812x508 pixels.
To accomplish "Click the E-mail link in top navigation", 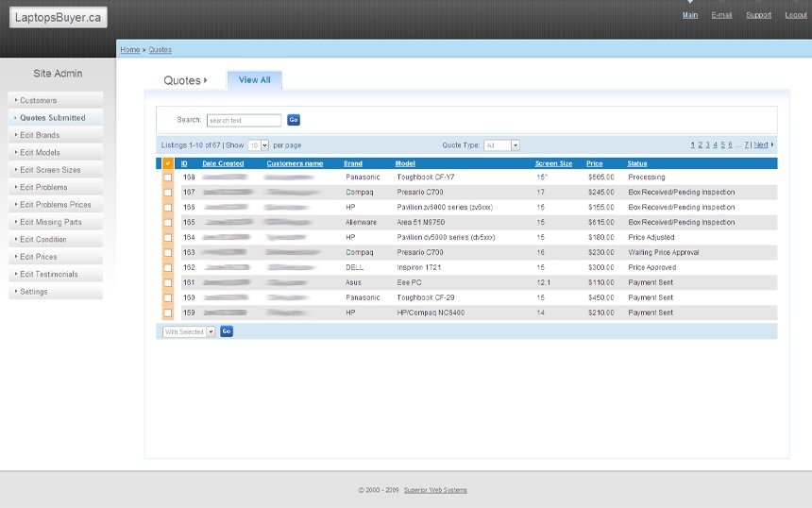I will [x=721, y=15].
